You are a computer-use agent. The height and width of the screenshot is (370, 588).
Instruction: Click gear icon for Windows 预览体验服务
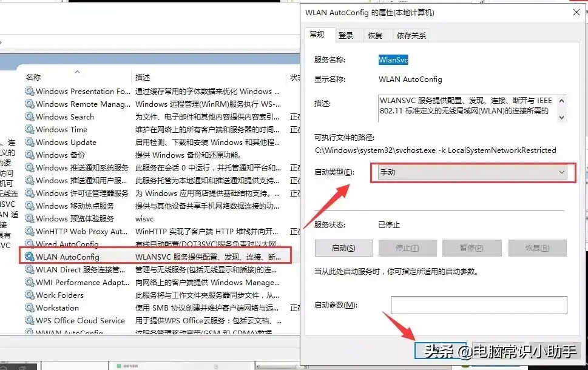(x=29, y=218)
